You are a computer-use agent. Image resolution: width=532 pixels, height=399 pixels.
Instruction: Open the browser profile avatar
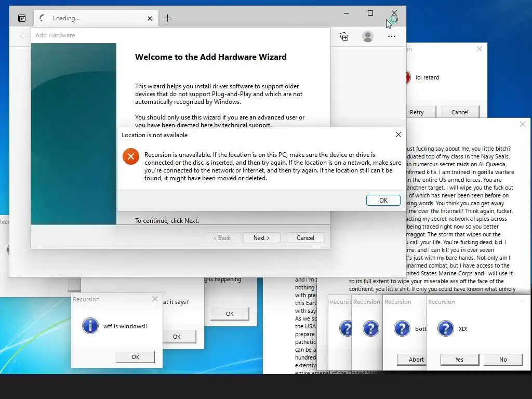(x=368, y=36)
